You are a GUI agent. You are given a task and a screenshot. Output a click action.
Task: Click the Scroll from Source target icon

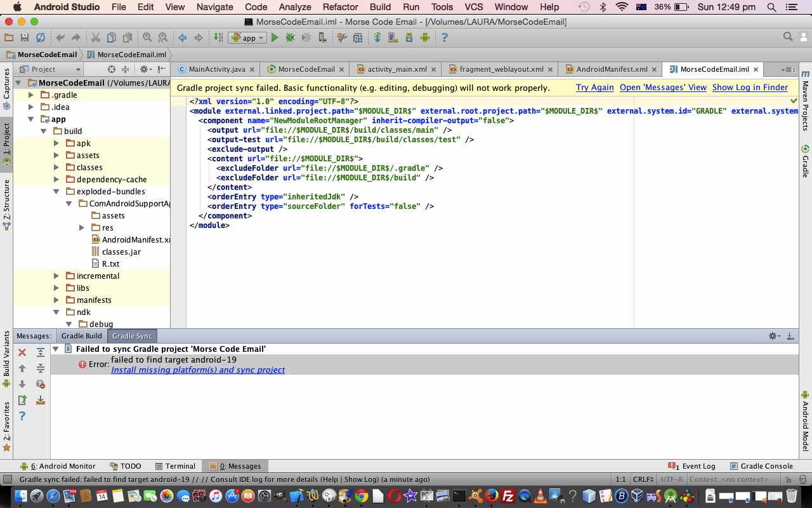112,69
